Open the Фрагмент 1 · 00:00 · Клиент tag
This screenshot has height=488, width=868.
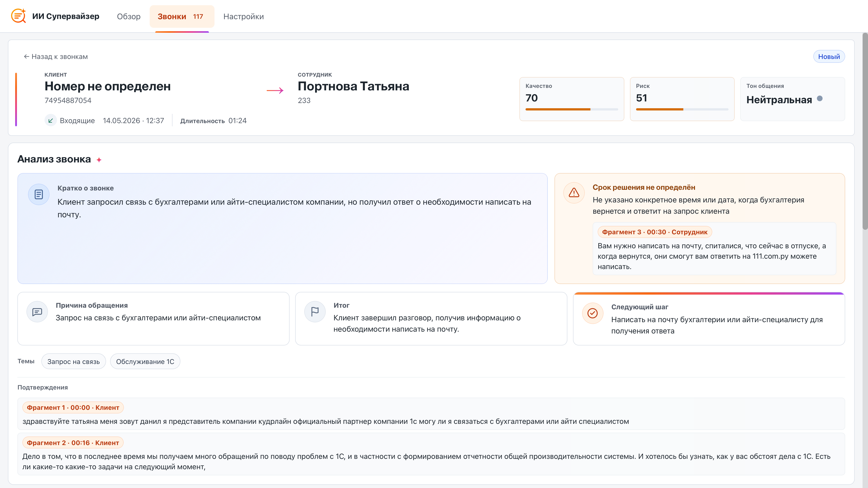(x=73, y=408)
